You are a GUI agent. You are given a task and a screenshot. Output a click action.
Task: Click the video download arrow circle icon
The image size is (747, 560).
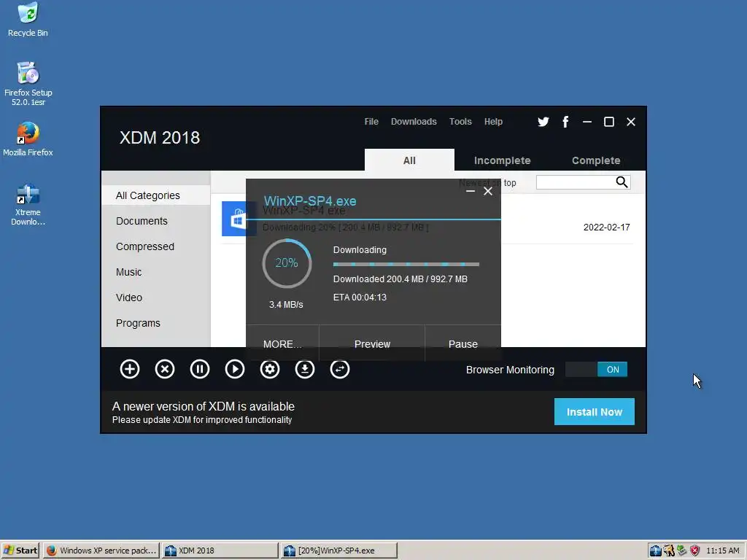tap(305, 369)
